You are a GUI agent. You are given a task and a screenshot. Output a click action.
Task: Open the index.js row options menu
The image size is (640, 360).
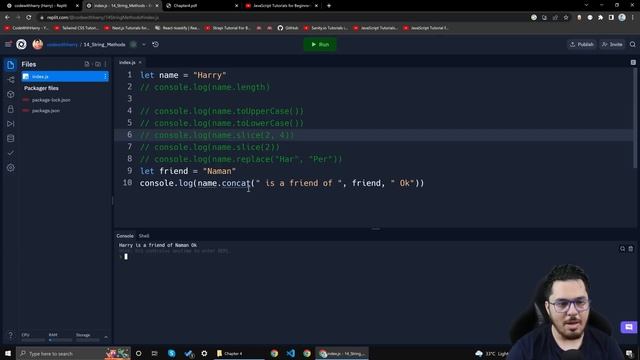[x=105, y=76]
